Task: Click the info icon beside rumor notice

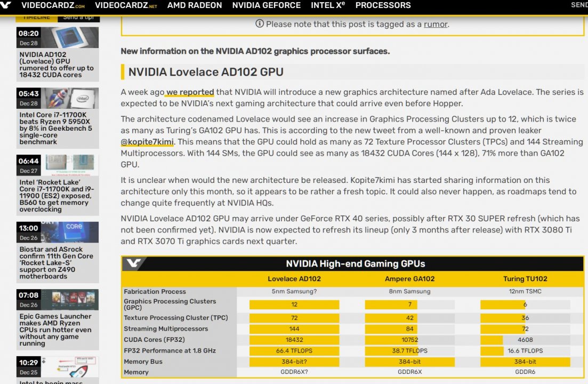Action: [x=260, y=23]
